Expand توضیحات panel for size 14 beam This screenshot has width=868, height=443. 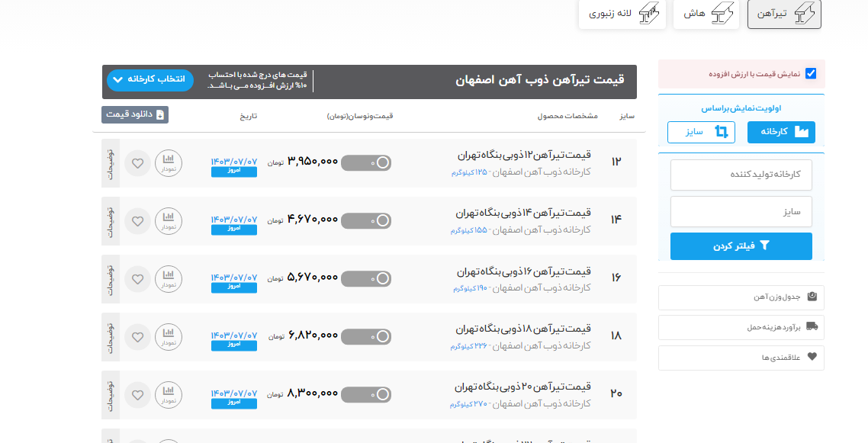[x=110, y=221]
